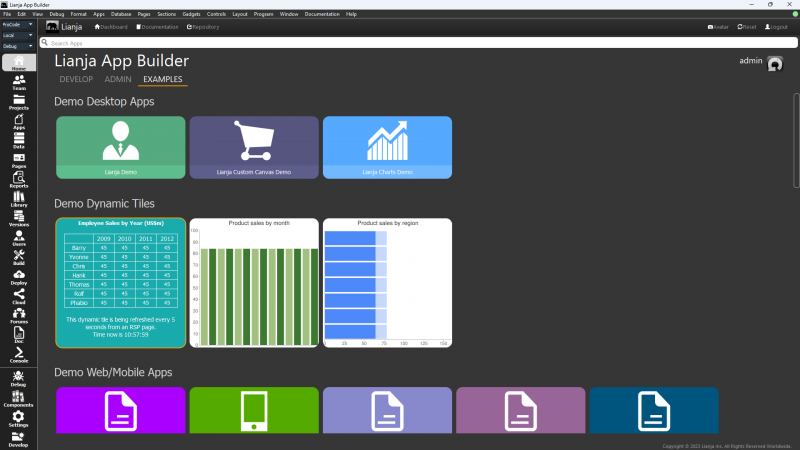The height and width of the screenshot is (450, 800).
Task: Go to the Projects workspace icon
Action: point(19,101)
